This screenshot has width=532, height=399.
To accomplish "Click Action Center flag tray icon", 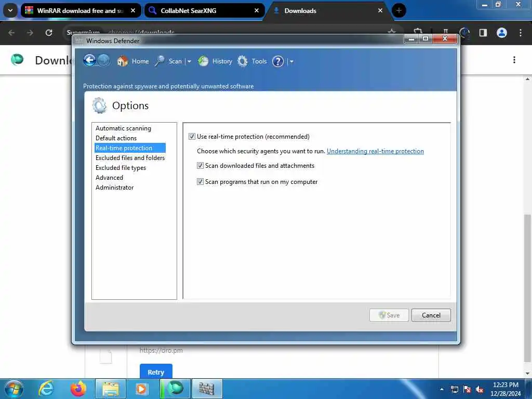I will click(x=467, y=389).
